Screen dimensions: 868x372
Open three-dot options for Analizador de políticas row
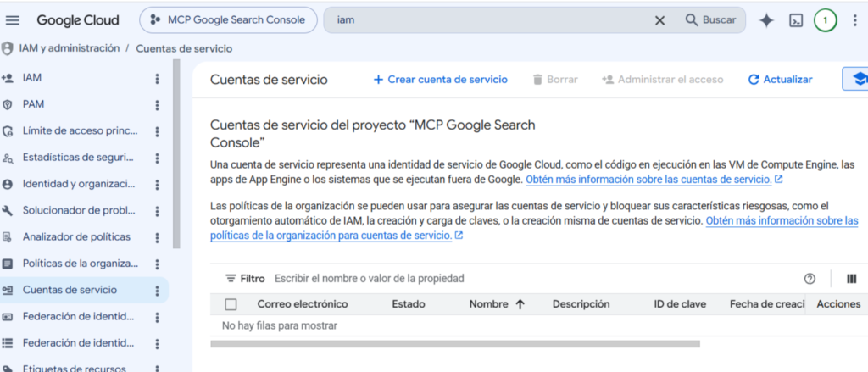click(x=157, y=237)
